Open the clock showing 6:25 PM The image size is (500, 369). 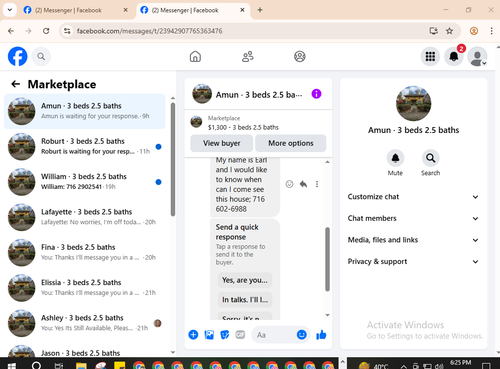click(461, 363)
